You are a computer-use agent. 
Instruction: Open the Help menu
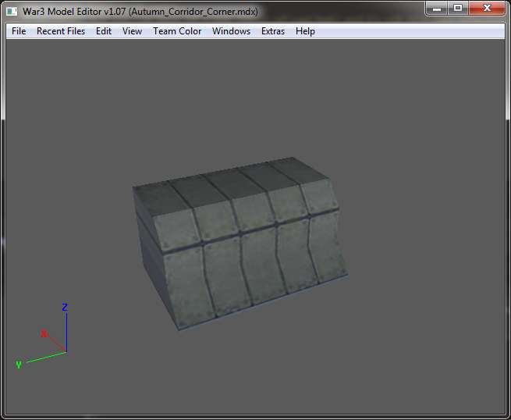[305, 31]
